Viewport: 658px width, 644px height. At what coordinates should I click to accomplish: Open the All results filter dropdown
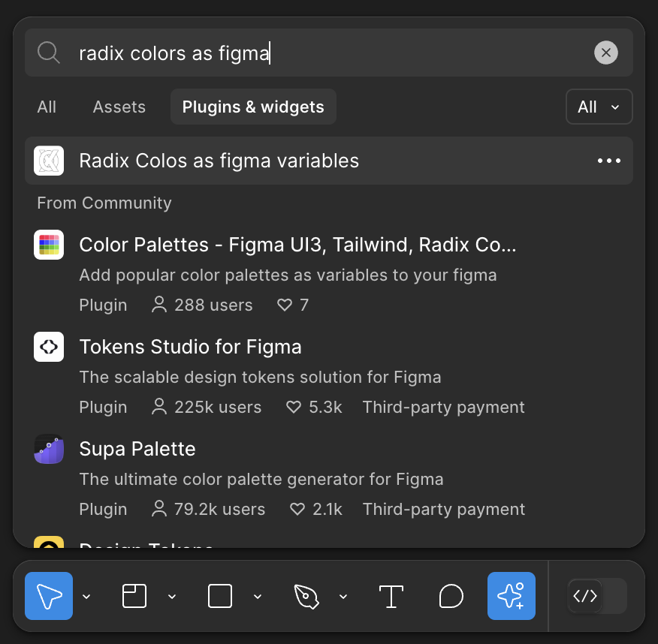pos(599,107)
